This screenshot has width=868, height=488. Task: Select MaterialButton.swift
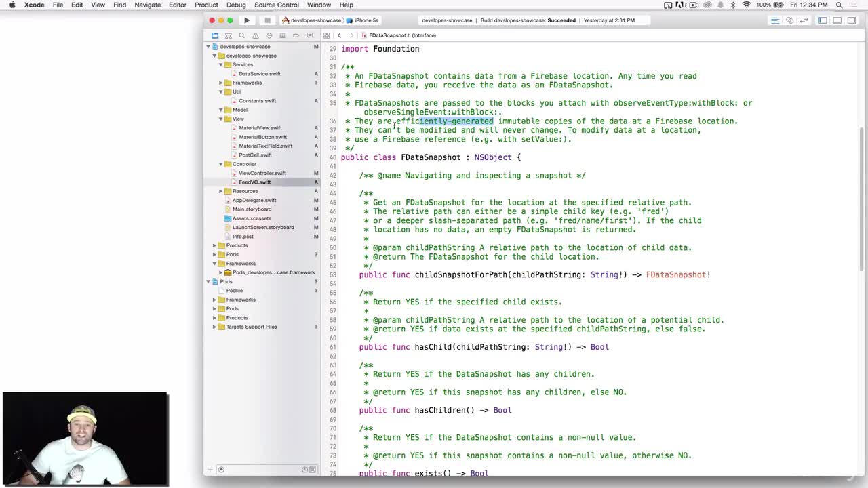pos(262,137)
